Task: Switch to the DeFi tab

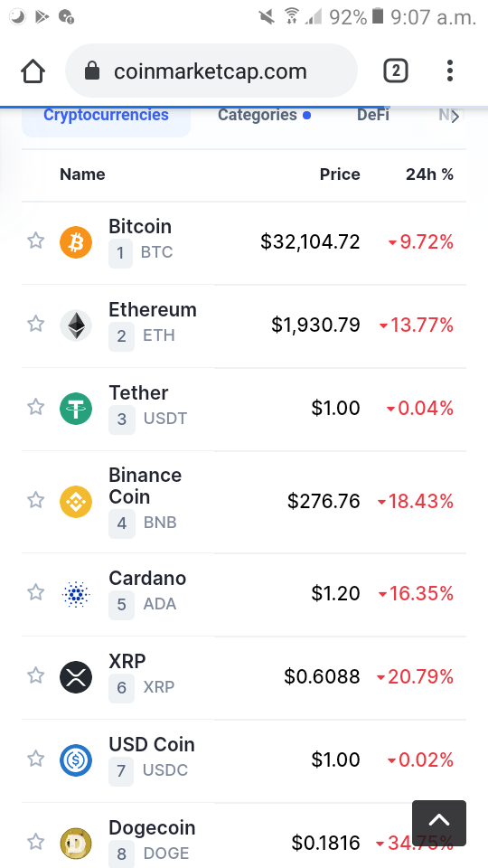Action: tap(373, 115)
